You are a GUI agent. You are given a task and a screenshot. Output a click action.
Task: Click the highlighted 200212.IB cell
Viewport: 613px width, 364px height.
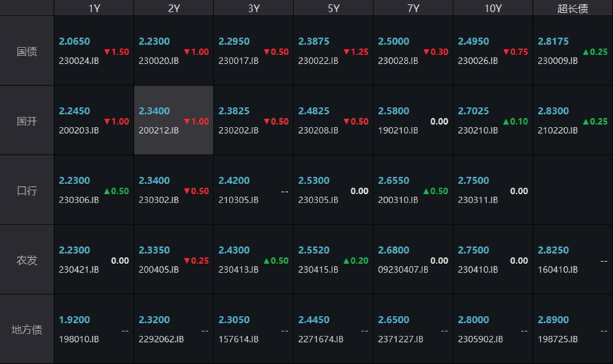pyautogui.click(x=174, y=120)
